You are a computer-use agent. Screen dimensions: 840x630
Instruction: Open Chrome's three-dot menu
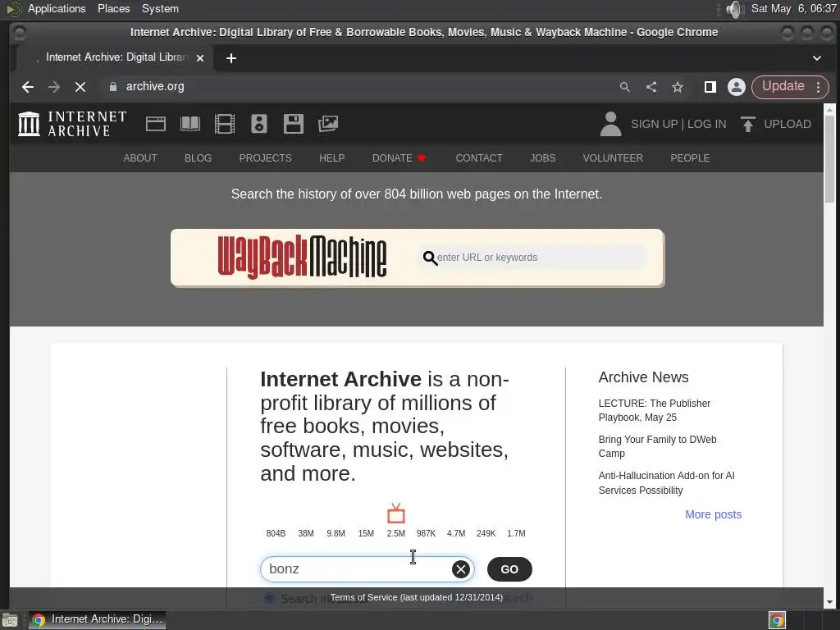[x=819, y=87]
